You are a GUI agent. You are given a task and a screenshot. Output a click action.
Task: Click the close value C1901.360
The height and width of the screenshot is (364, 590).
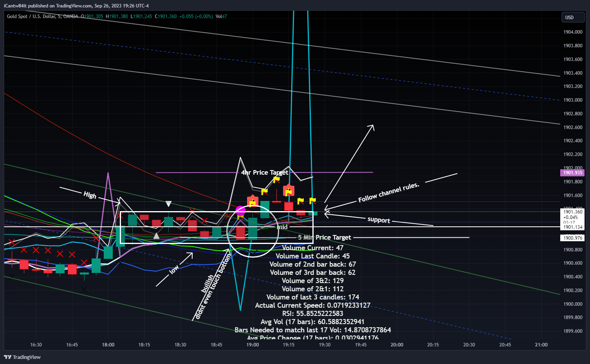(166, 16)
